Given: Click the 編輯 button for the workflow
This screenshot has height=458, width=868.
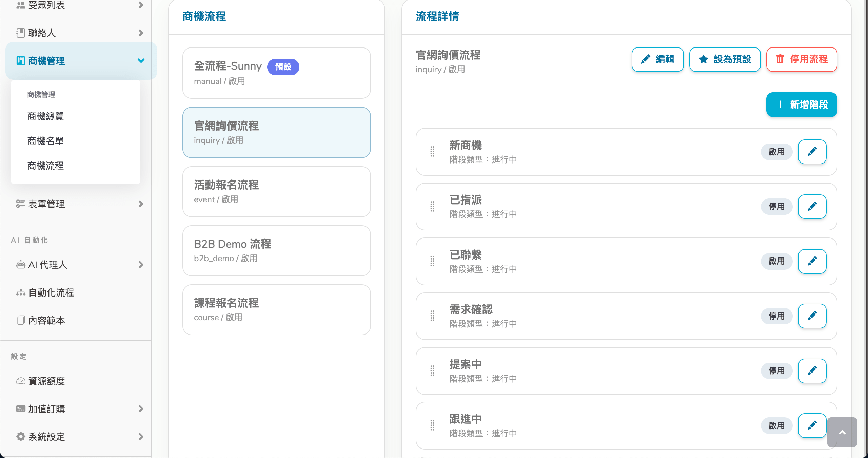Looking at the screenshot, I should point(657,59).
